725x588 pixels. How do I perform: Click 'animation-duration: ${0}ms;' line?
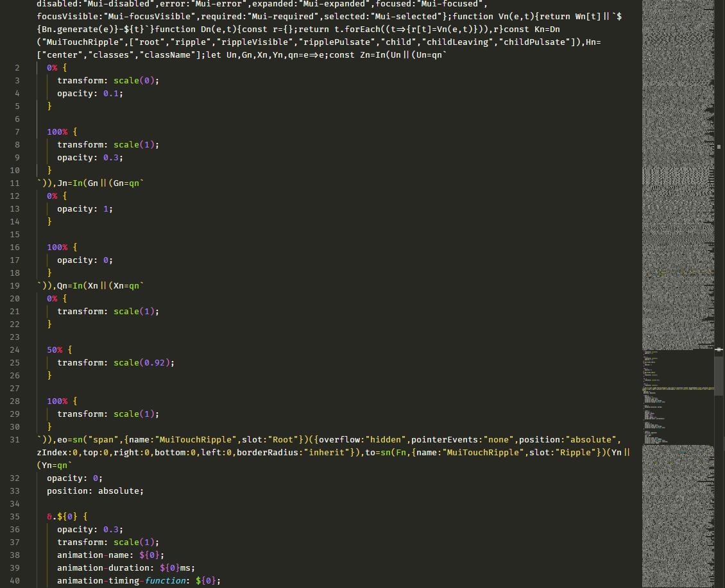pyautogui.click(x=126, y=567)
